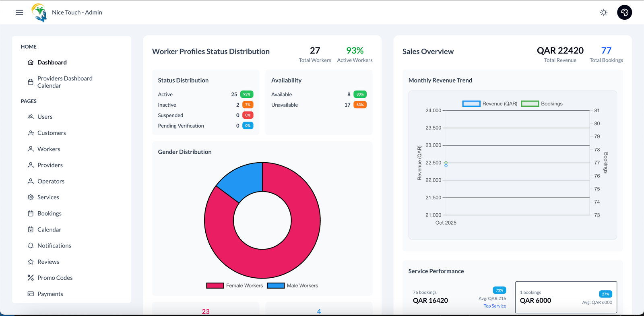This screenshot has height=316, width=644.
Task: Open Providers Dashboard Calendar
Action: pos(64,82)
